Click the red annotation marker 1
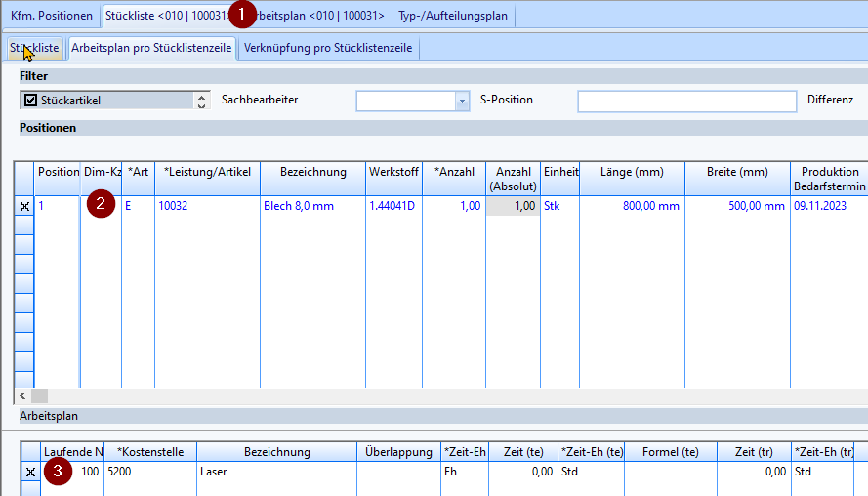Screen dimensions: 868x496 (241, 16)
